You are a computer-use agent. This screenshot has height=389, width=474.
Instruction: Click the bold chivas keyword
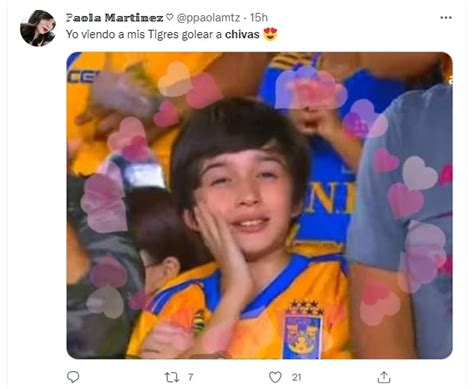coord(242,34)
